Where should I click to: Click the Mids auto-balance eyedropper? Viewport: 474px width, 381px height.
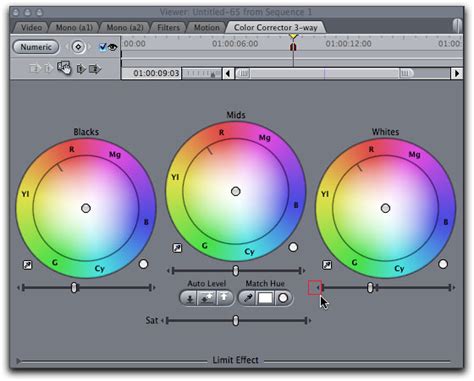click(x=177, y=248)
